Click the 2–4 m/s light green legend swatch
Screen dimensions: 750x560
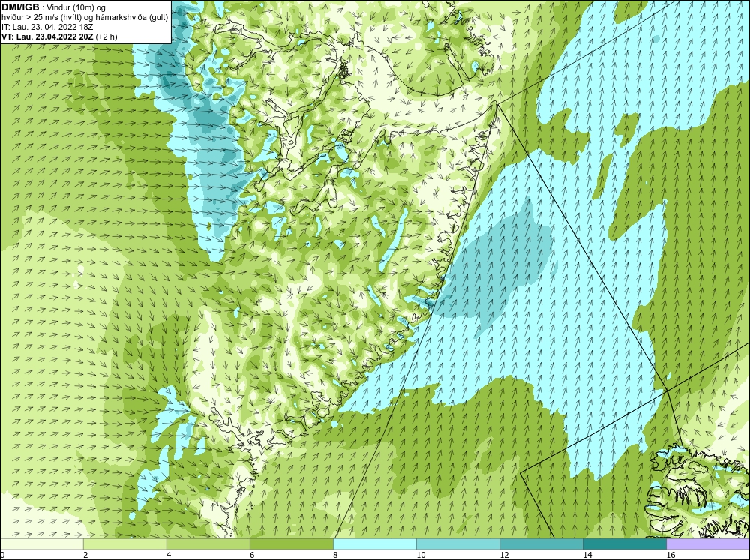[125, 544]
